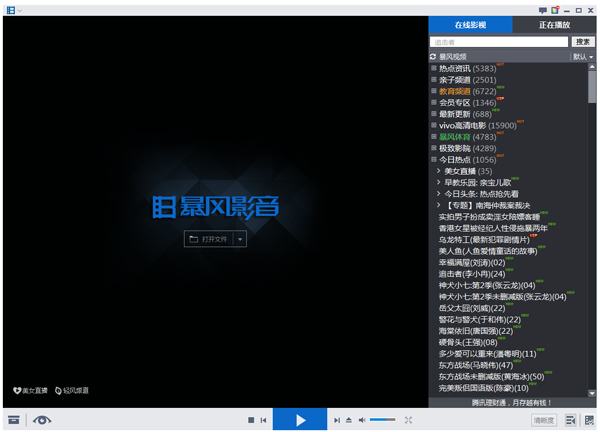Toggle the eye-shaped left-eye mode icon
The width and height of the screenshot is (600, 432).
[x=42, y=420]
